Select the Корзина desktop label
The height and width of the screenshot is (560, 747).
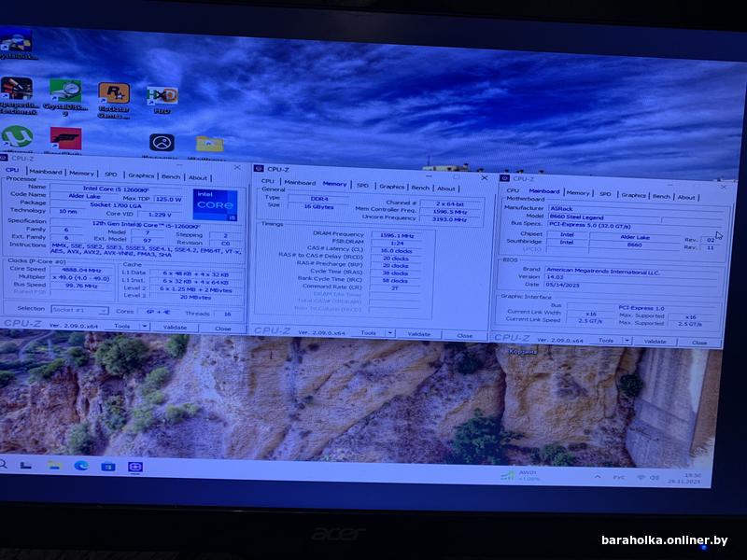tap(523, 352)
